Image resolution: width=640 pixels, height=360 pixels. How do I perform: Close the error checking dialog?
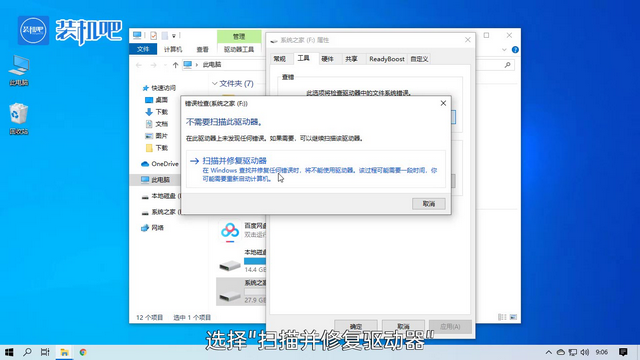click(443, 103)
